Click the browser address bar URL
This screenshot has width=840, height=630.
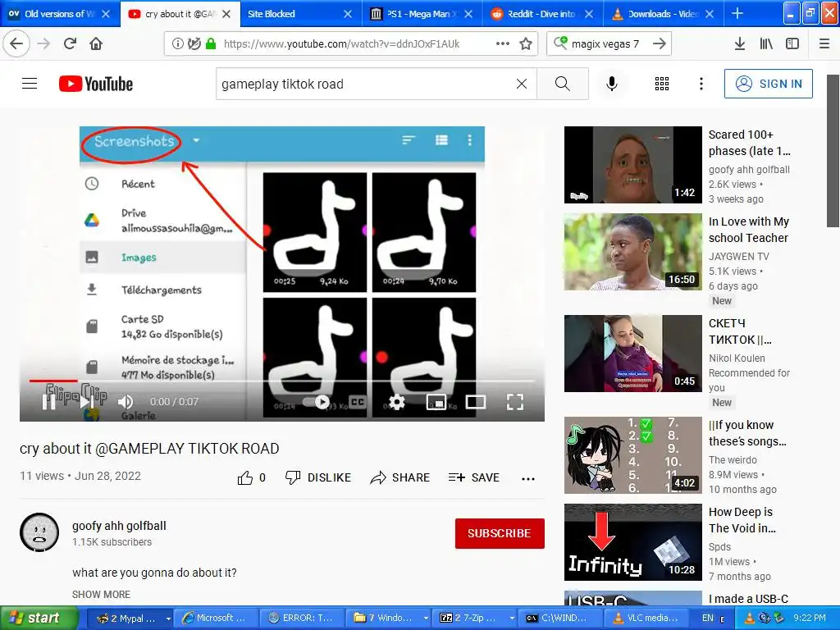pyautogui.click(x=341, y=44)
